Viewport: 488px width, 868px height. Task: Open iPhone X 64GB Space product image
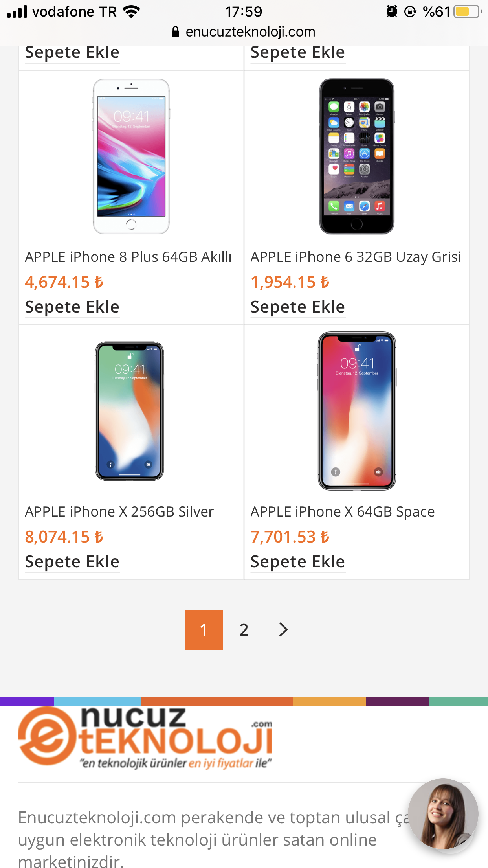tap(356, 411)
